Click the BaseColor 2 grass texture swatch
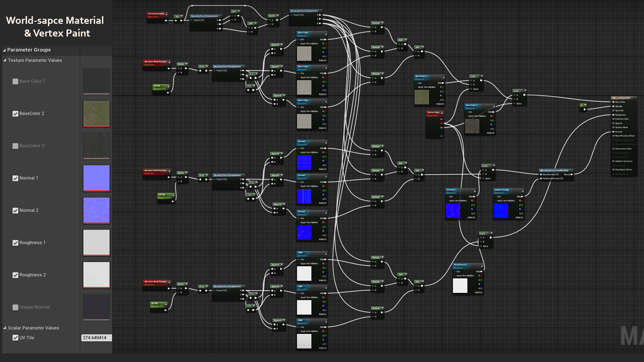 [96, 114]
